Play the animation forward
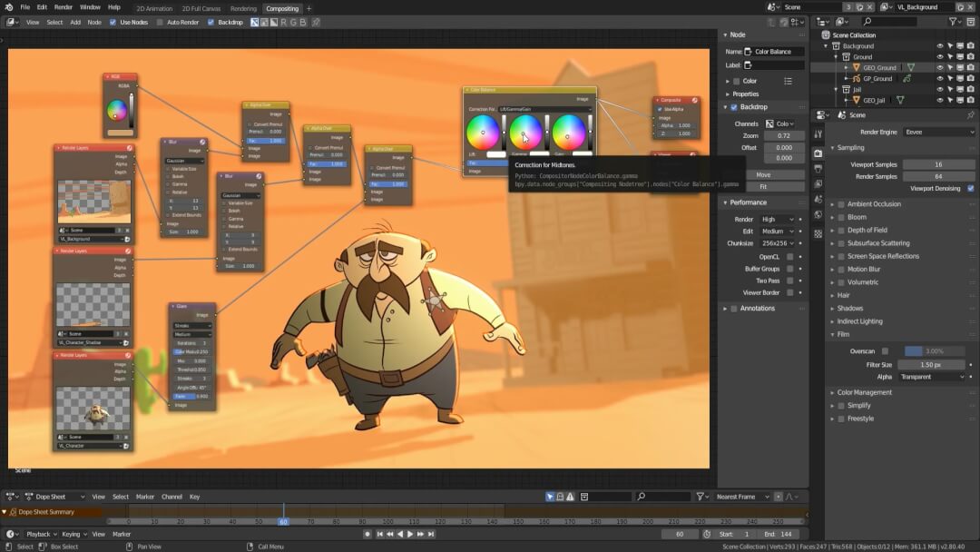980x552 pixels. [x=410, y=535]
